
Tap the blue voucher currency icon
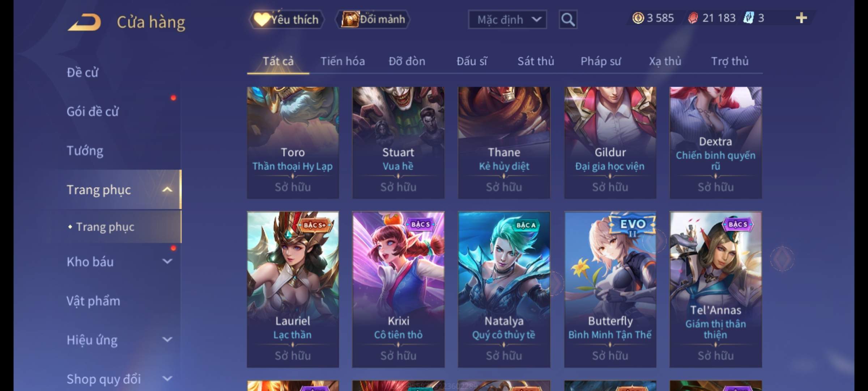pyautogui.click(x=748, y=18)
